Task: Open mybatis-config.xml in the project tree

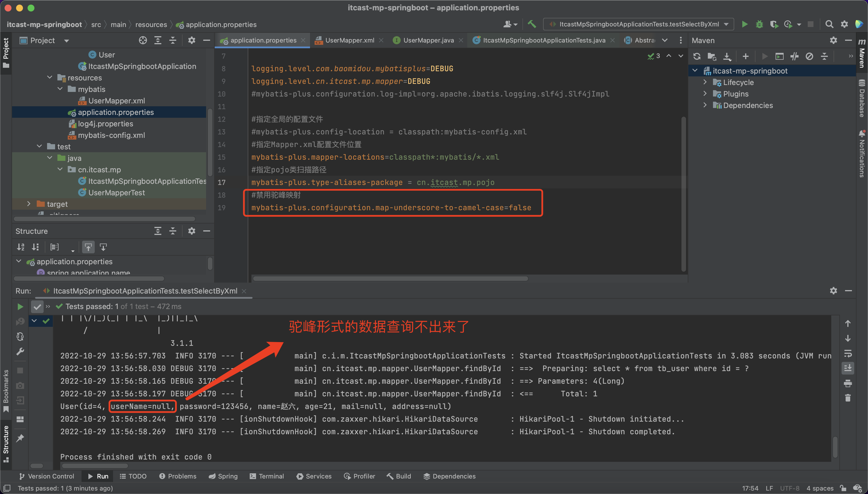Action: 111,135
